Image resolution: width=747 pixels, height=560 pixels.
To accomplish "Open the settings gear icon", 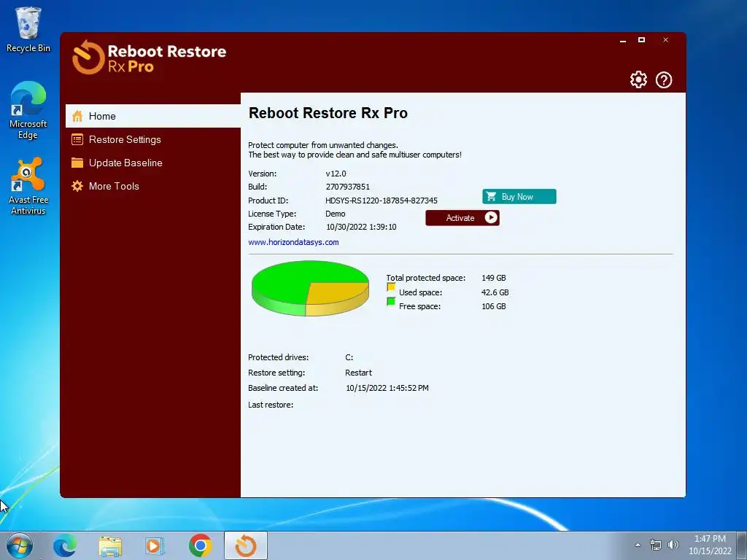I will pyautogui.click(x=638, y=79).
